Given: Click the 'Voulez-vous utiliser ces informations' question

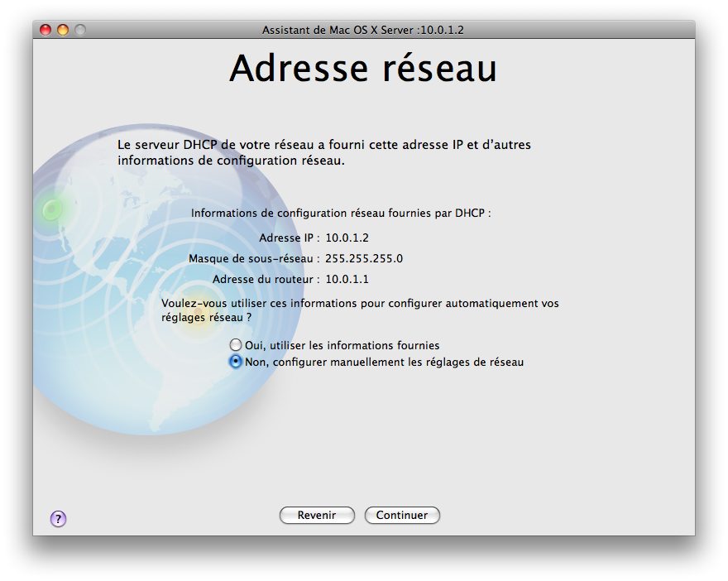Looking at the screenshot, I should click(x=360, y=310).
